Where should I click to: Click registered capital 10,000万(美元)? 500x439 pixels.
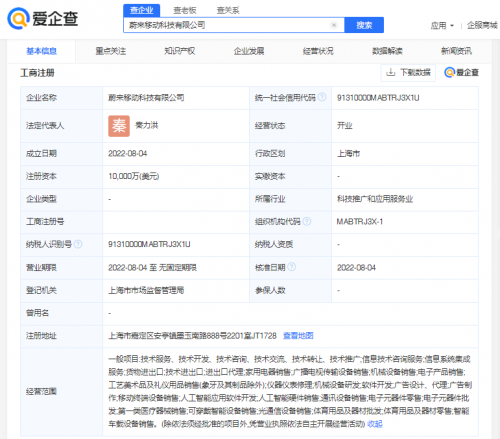point(134,176)
